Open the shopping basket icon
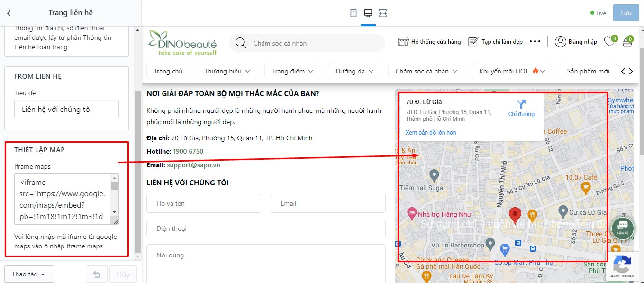The image size is (644, 283). [627, 42]
